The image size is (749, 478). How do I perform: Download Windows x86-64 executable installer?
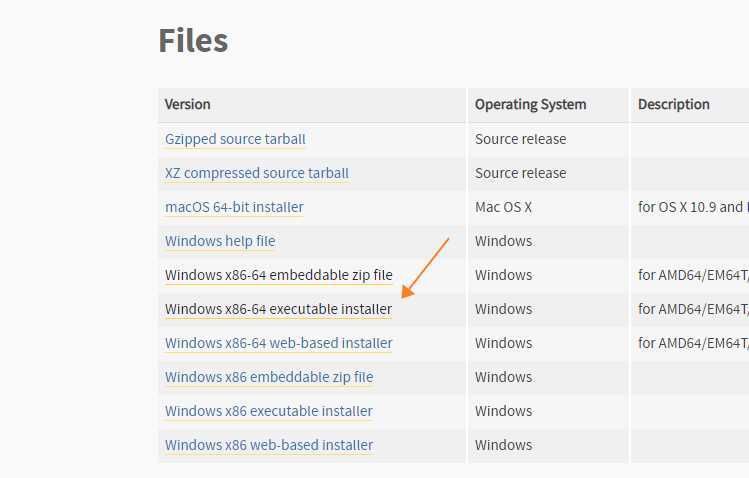[x=278, y=309]
